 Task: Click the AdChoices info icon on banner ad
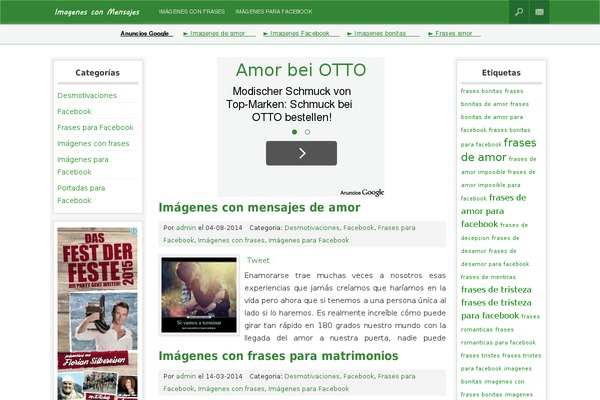[x=134, y=231]
